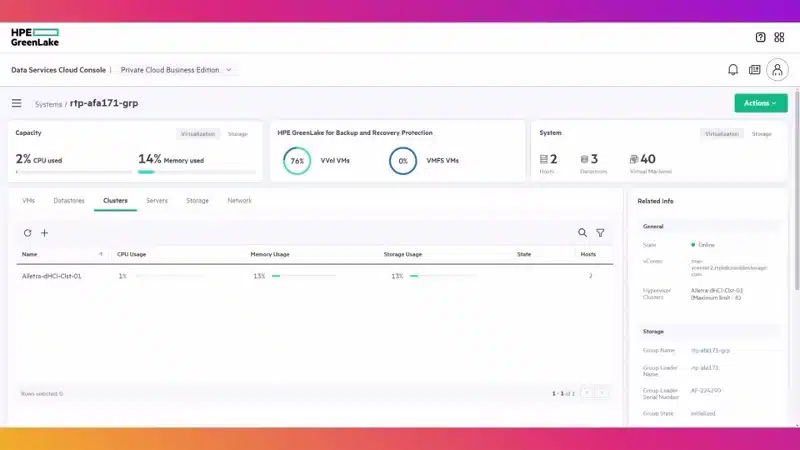
Task: Click the 2 Hosts count
Action: coord(554,159)
